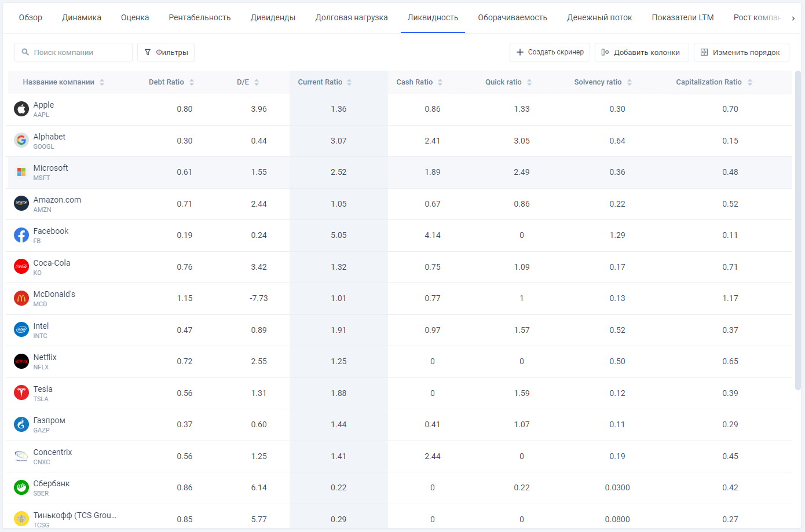Open the Intel company link
Screen dimensions: 805x532
click(x=41, y=326)
